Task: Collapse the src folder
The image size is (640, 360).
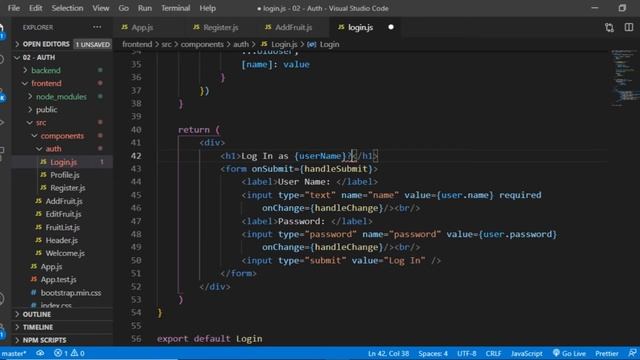Action: click(x=41, y=123)
